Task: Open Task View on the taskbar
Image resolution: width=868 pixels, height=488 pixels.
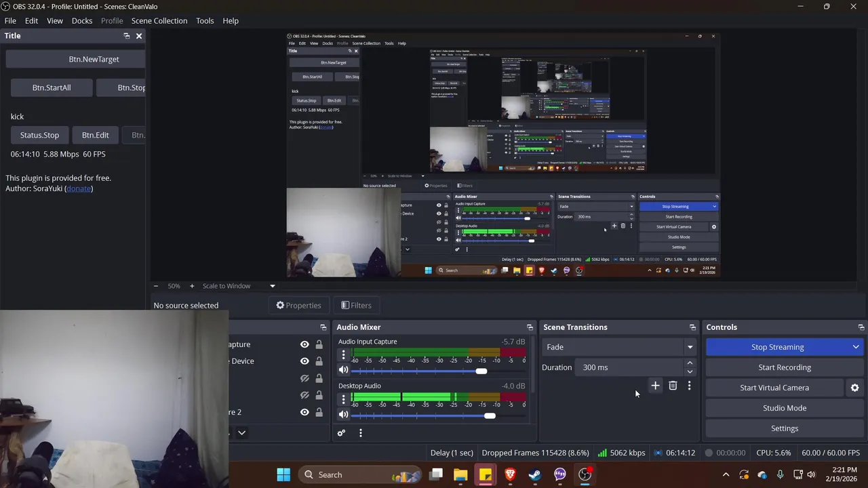Action: click(436, 474)
